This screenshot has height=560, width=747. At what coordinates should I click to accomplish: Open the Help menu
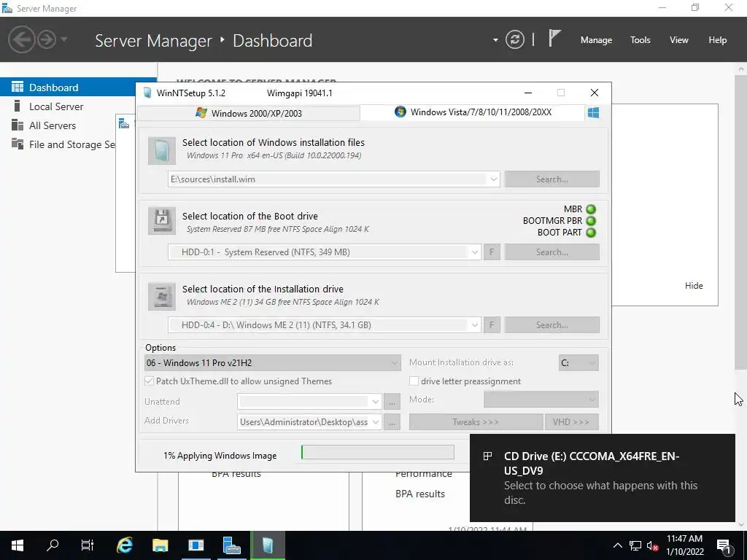718,40
